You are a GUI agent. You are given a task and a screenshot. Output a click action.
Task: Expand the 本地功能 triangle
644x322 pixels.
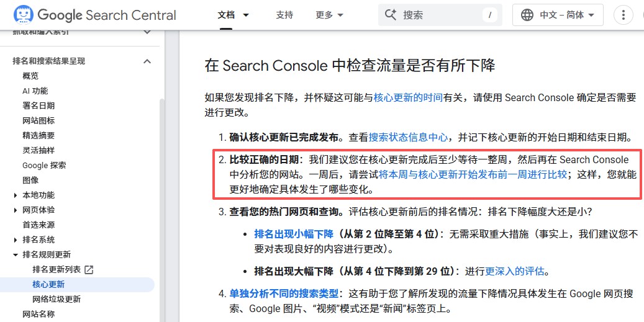pos(16,195)
